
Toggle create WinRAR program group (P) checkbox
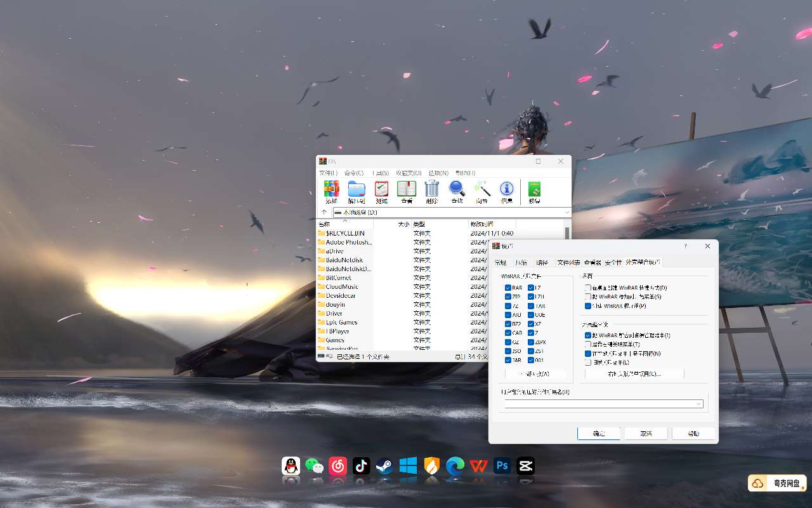588,306
